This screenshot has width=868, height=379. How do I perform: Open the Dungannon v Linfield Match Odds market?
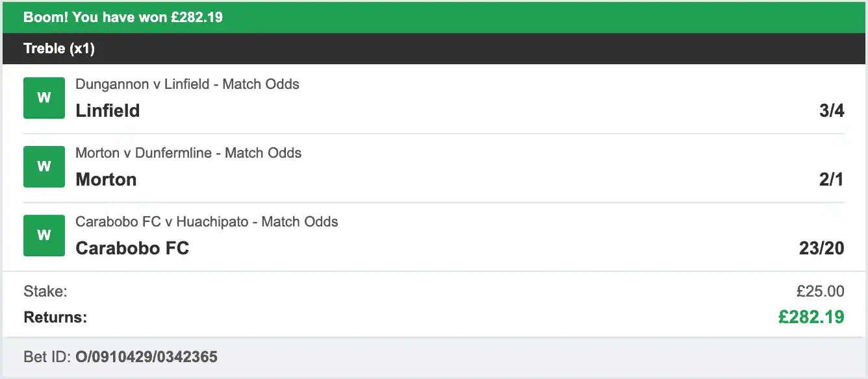pyautogui.click(x=187, y=84)
